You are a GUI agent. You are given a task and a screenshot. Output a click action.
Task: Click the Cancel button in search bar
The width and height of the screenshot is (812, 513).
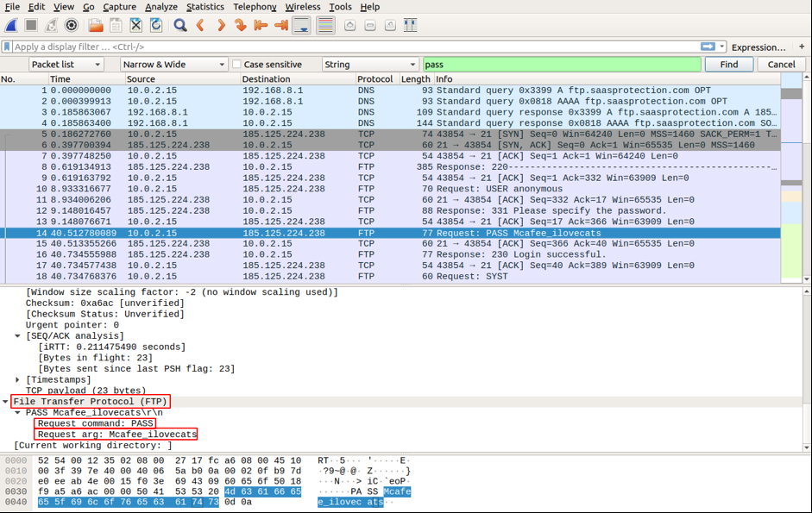781,65
